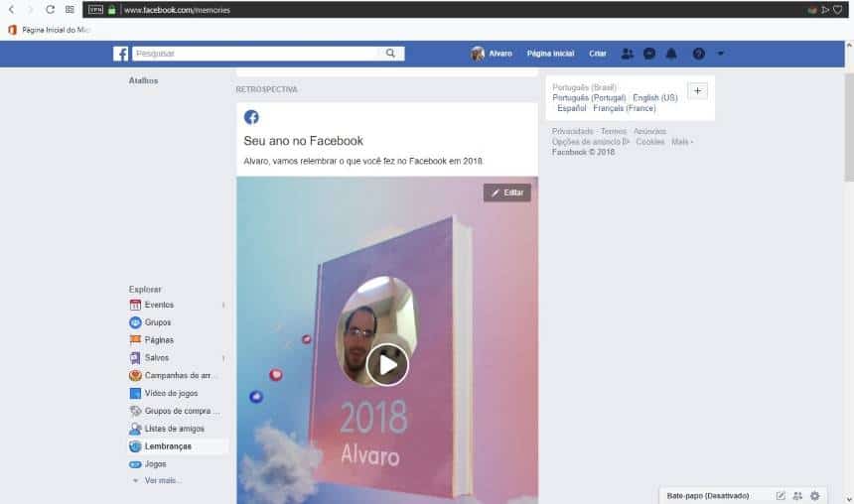Click the Salvos bookmark icon
The height and width of the screenshot is (504, 854).
pos(135,357)
